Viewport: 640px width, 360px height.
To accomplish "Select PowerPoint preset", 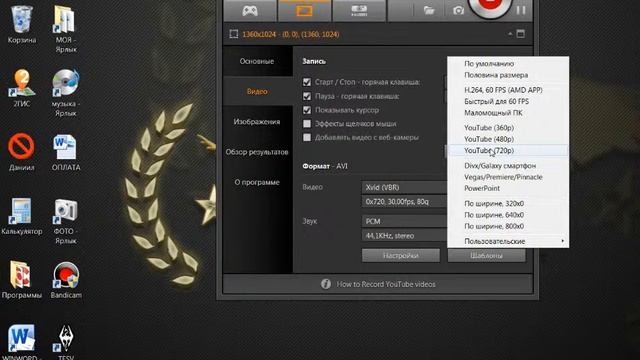I will tap(508, 189).
